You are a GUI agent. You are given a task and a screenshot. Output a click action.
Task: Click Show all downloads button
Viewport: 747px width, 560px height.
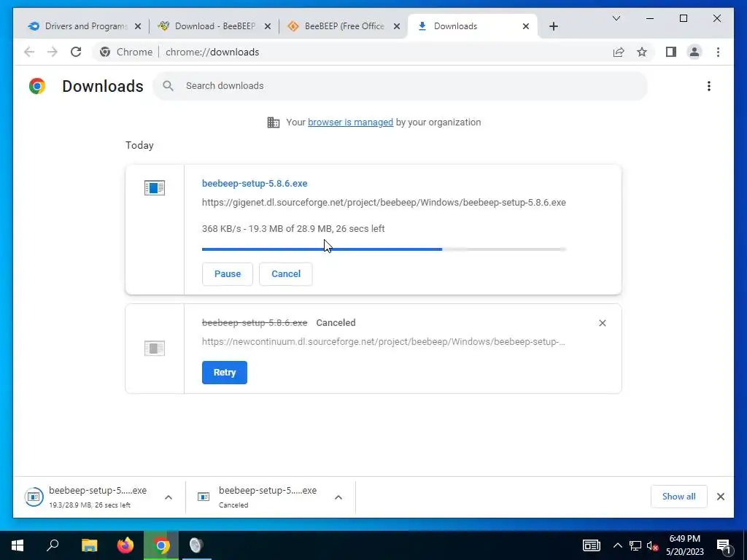[x=679, y=497]
